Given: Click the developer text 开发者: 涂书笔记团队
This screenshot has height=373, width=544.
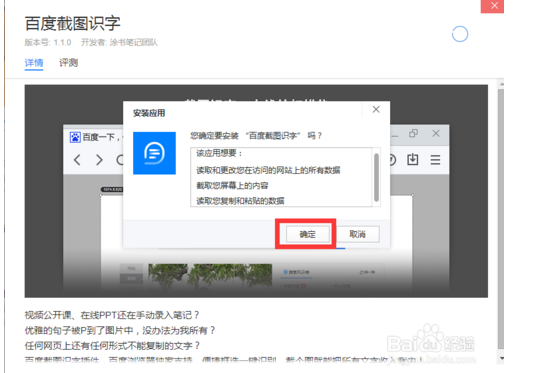Looking at the screenshot, I should [x=119, y=43].
